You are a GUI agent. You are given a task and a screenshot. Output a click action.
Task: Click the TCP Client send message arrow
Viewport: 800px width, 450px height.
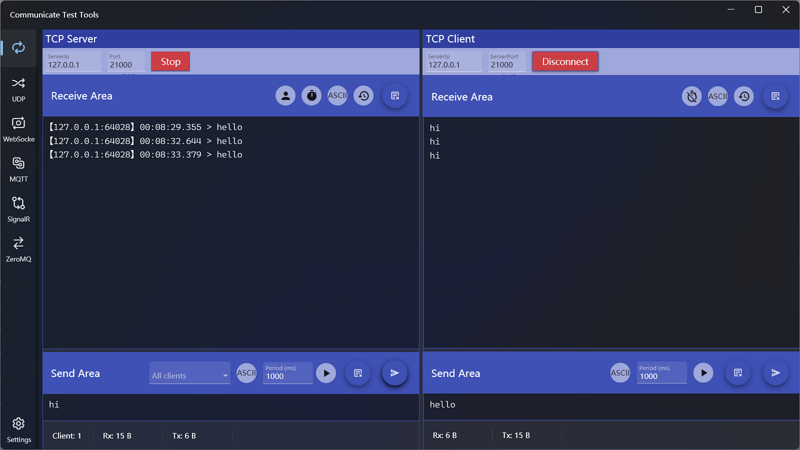[x=775, y=373]
